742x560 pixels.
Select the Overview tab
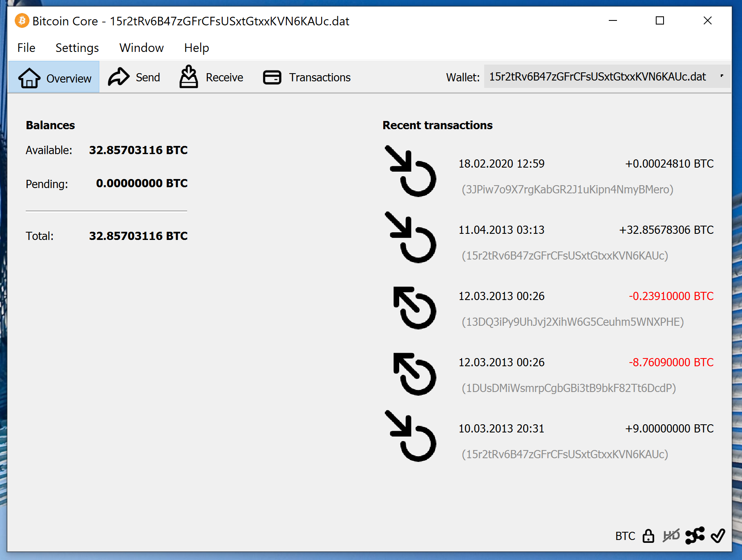[54, 78]
